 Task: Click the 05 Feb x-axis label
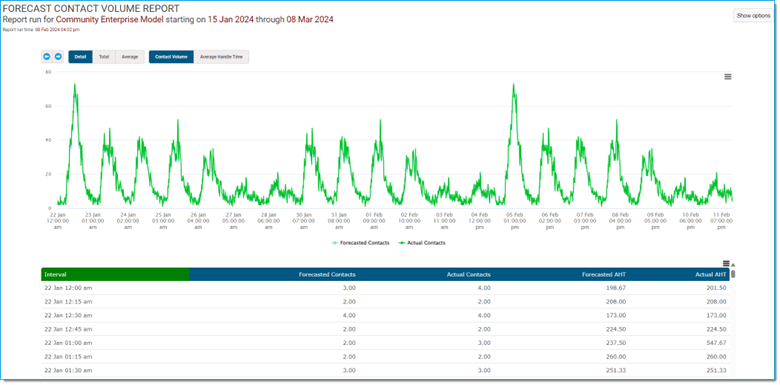pos(515,220)
